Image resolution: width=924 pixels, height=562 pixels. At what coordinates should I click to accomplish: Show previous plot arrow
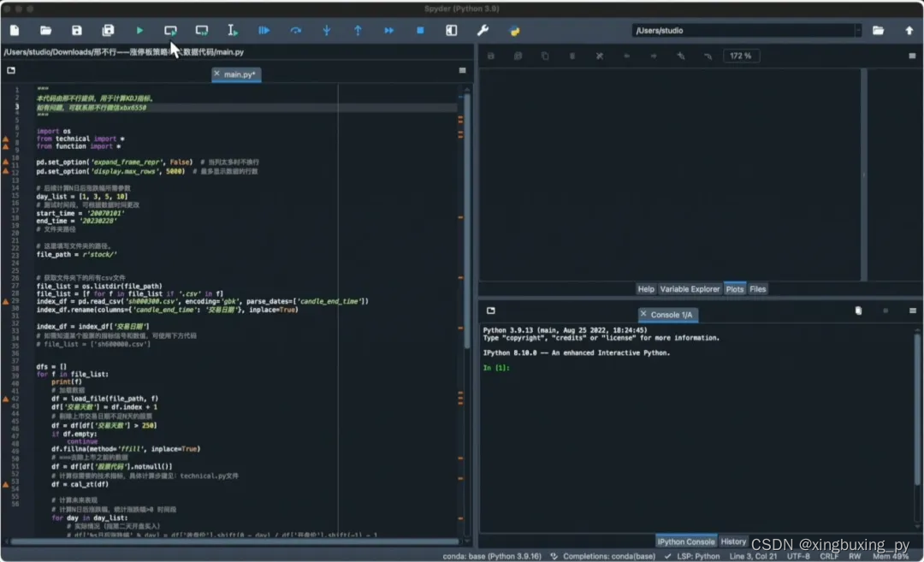[x=626, y=56]
